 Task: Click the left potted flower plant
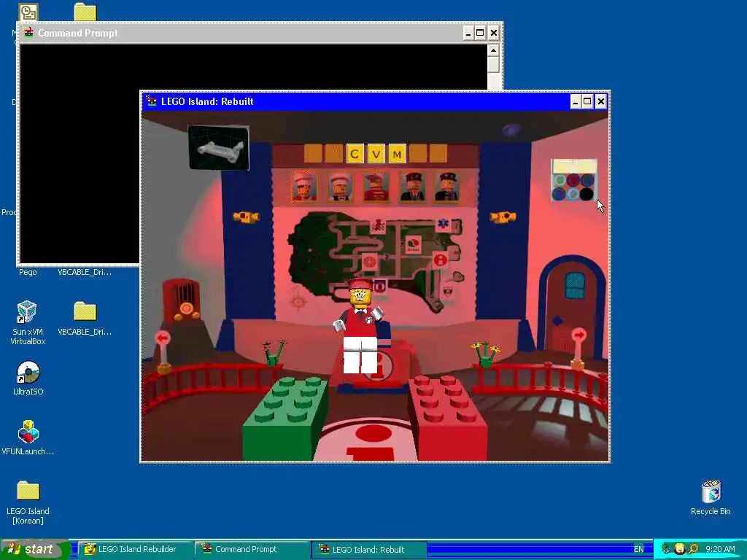[274, 353]
